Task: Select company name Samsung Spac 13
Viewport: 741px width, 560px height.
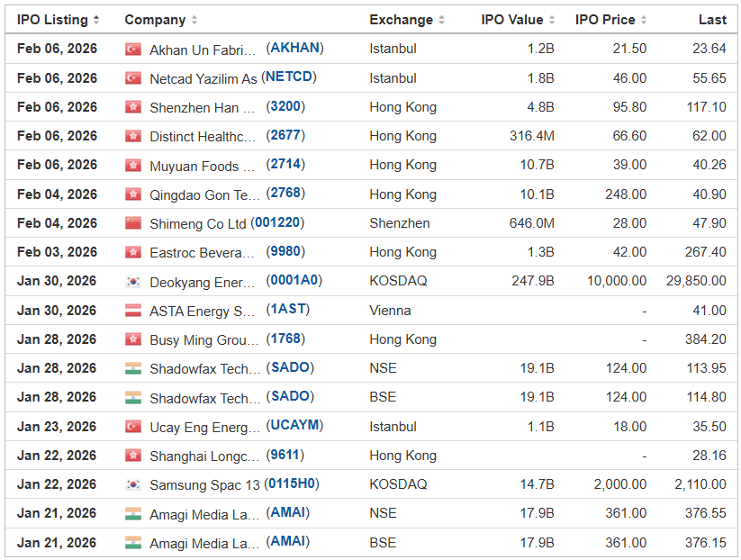Action: [x=204, y=485]
